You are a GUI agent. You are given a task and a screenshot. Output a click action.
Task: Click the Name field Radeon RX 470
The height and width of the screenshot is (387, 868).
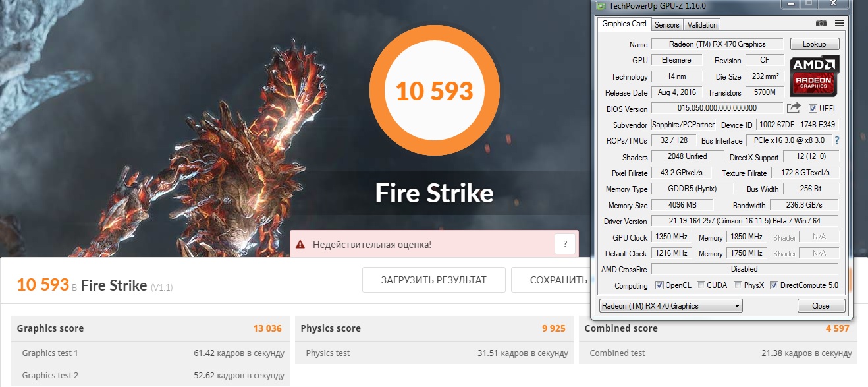pos(717,44)
